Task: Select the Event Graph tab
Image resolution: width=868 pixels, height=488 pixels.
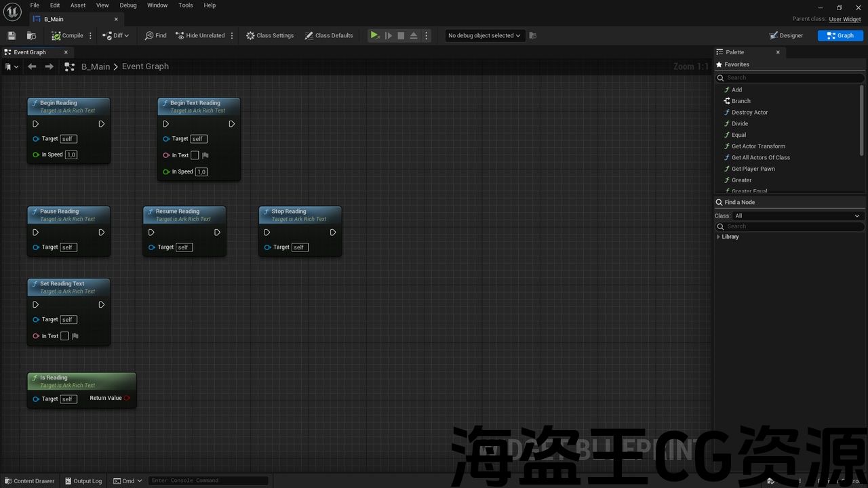Action: (31, 52)
